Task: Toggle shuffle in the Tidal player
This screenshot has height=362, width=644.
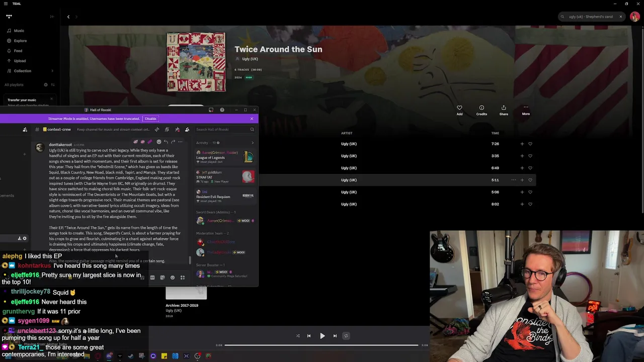Action: click(297, 336)
